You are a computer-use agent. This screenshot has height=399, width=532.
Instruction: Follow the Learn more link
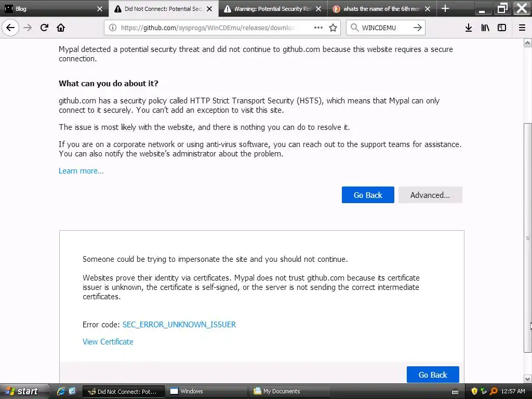[x=81, y=170]
